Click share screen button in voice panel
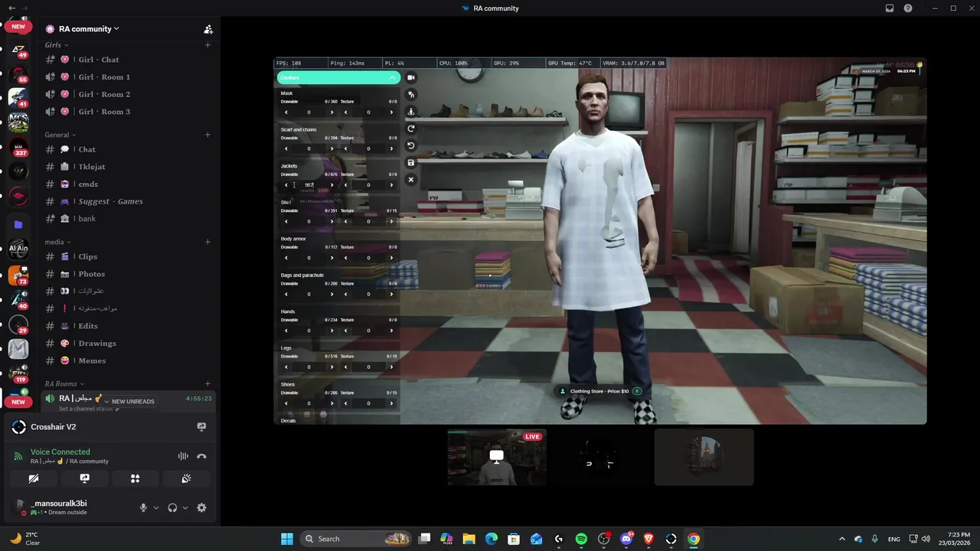Screen dimensions: 980x551 tap(84, 478)
